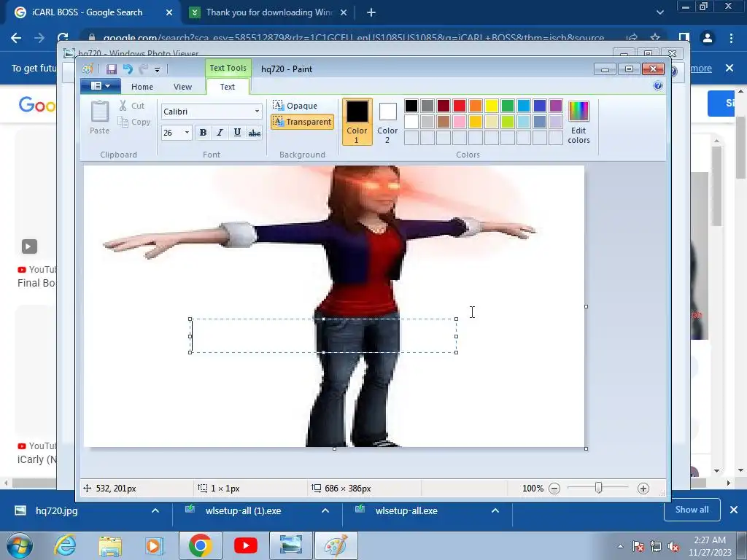Toggle Strikethrough text formatting
The width and height of the screenshot is (747, 560).
coord(255,133)
